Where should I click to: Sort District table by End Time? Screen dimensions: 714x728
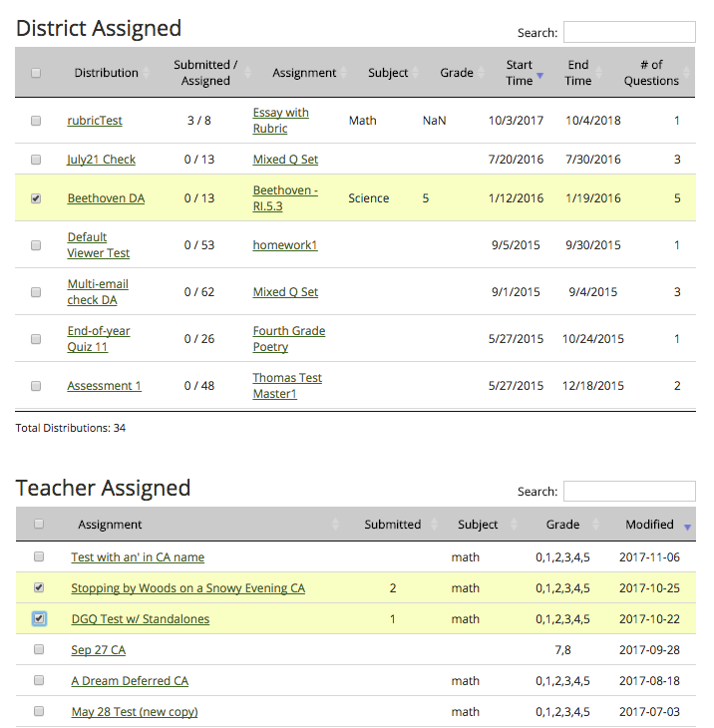coord(578,73)
